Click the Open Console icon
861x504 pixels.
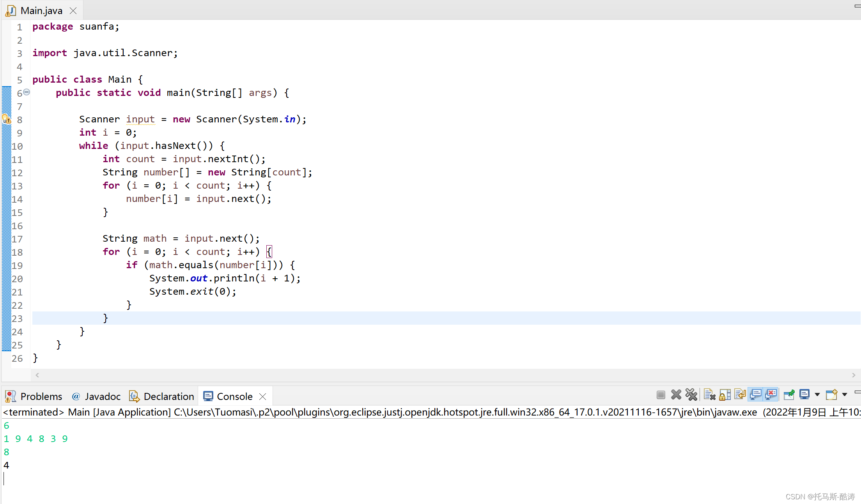pos(831,395)
